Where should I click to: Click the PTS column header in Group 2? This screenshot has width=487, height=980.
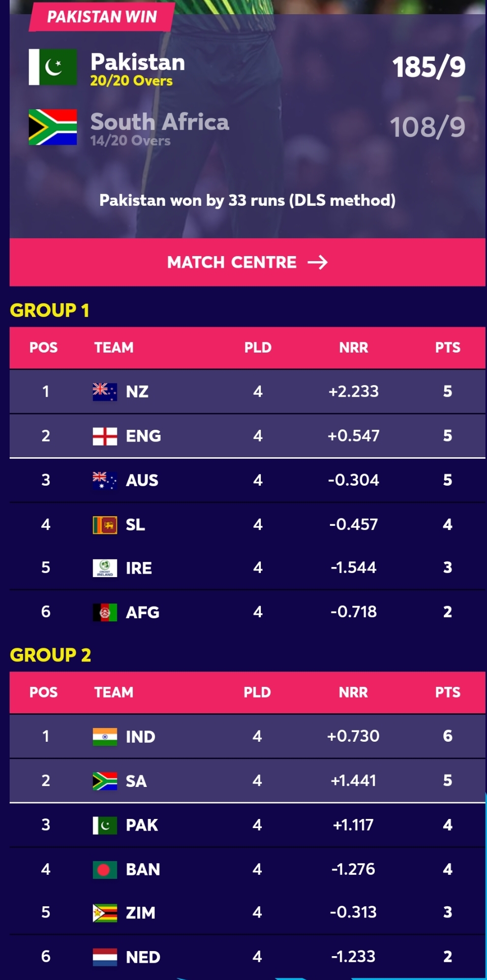tap(447, 692)
